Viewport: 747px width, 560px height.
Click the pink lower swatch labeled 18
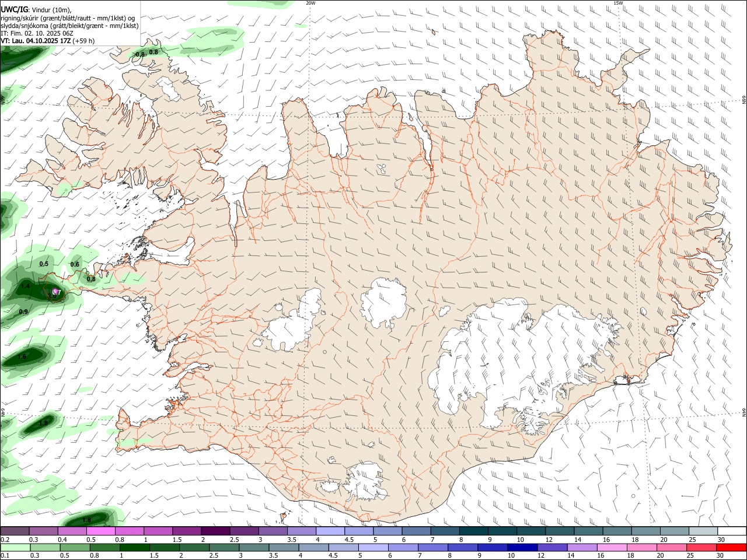click(641, 547)
